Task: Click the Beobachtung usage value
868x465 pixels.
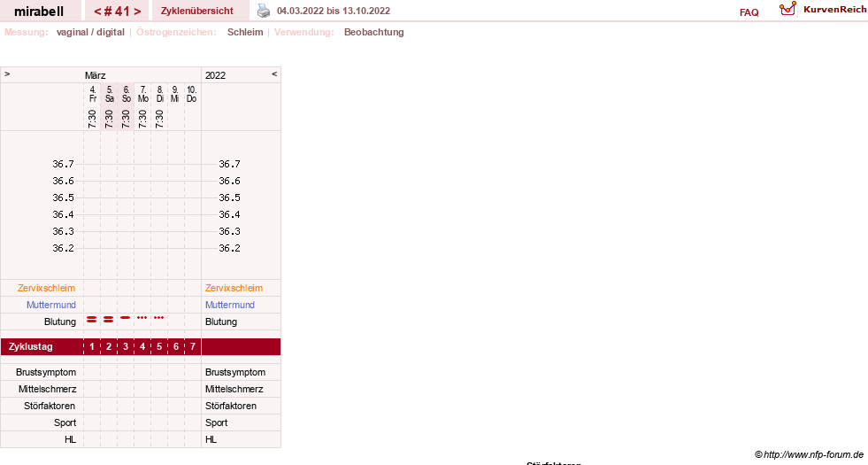Action: (x=373, y=32)
